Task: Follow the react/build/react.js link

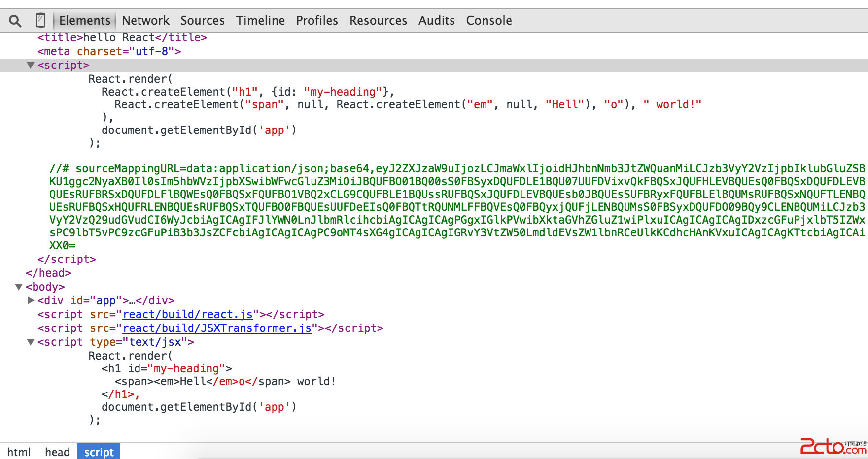Action: coord(187,315)
